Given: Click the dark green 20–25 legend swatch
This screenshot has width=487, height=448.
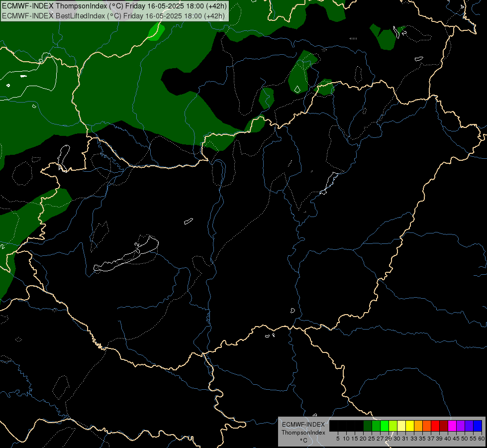Looking at the screenshot, I should 368,426.
